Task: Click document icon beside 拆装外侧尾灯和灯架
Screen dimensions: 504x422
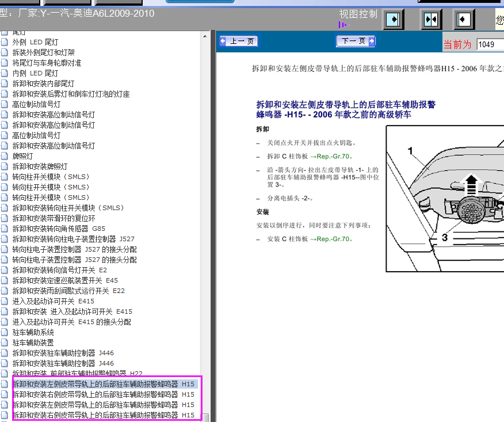Action: (4, 52)
